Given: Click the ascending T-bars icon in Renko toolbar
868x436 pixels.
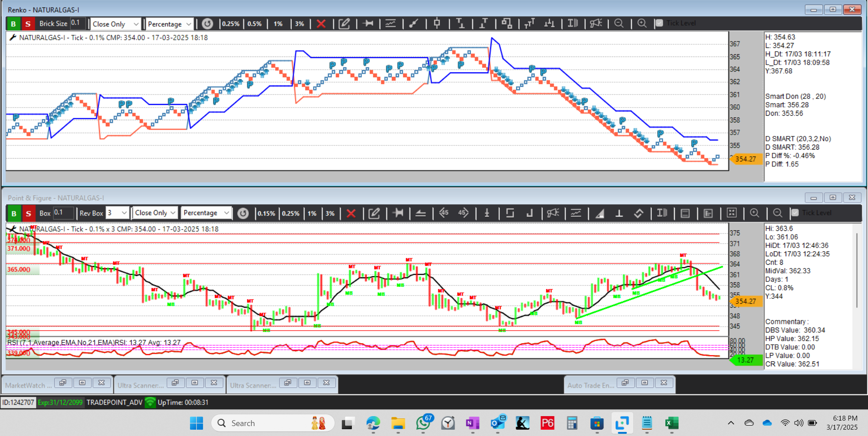Looking at the screenshot, I should (484, 23).
